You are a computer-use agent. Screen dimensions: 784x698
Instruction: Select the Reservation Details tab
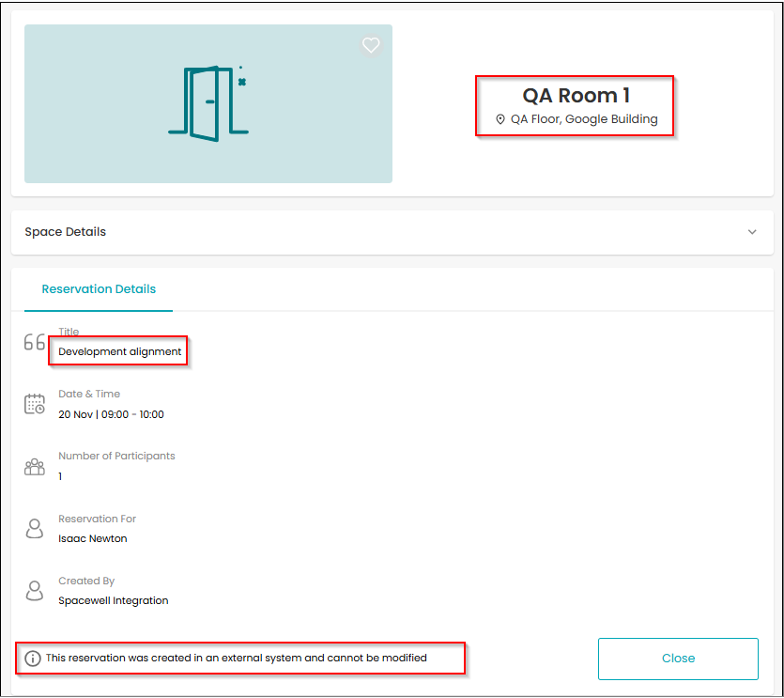pos(99,289)
